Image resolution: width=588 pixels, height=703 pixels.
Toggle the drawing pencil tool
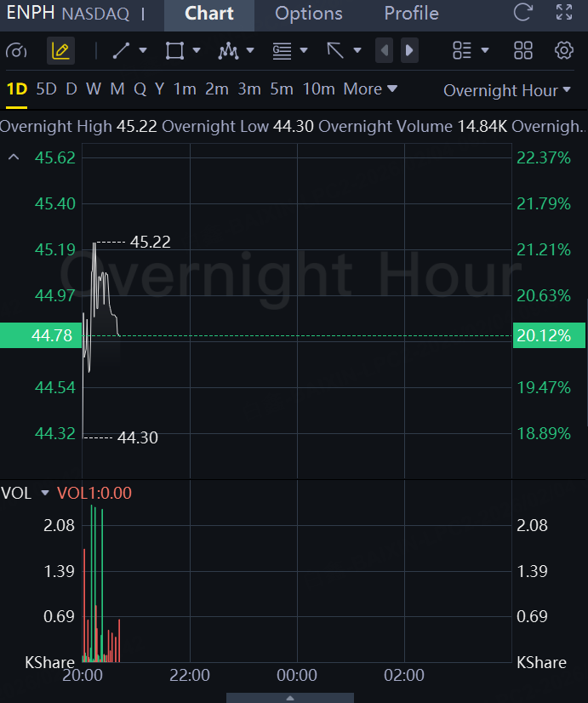pyautogui.click(x=60, y=51)
